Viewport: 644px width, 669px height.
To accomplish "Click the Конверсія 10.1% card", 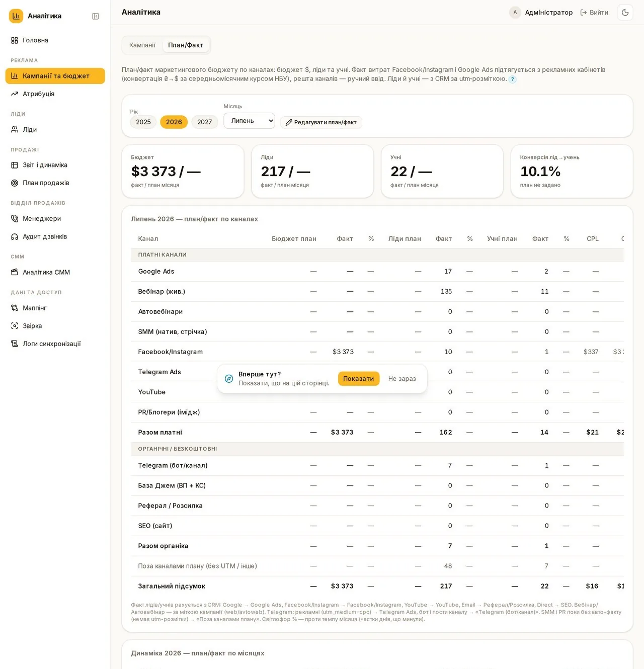I will (x=572, y=172).
